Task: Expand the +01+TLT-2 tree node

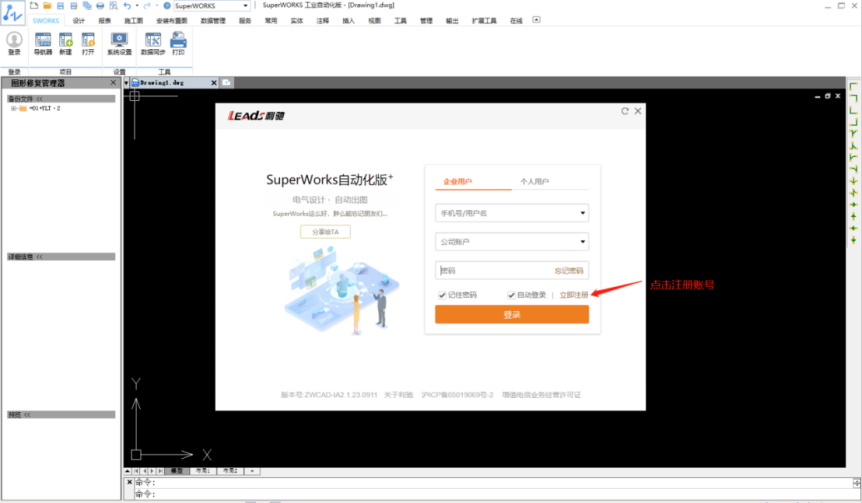Action: coord(14,108)
